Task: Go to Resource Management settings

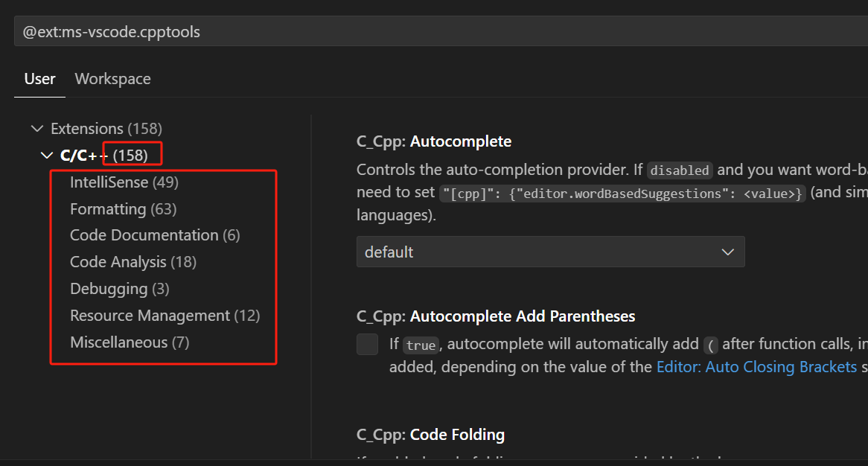Action: point(150,316)
